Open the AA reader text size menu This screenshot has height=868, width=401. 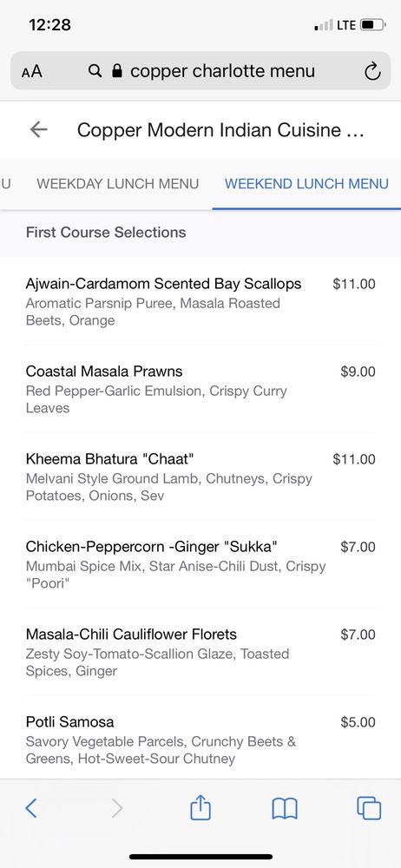(31, 71)
